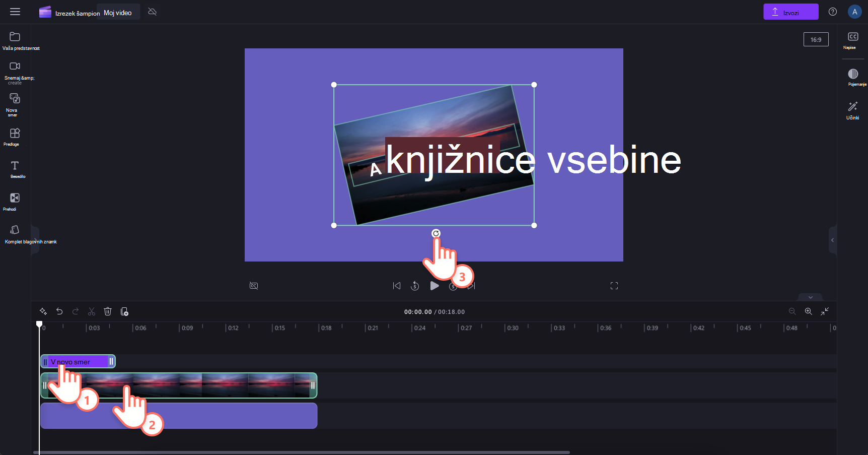Click the right trim handle of text clip

(111, 361)
